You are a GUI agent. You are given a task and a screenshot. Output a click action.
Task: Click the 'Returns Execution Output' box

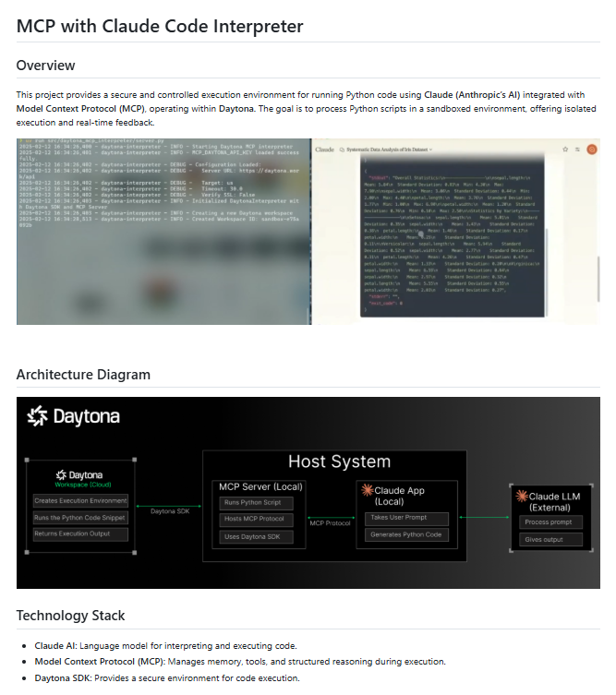(80, 534)
